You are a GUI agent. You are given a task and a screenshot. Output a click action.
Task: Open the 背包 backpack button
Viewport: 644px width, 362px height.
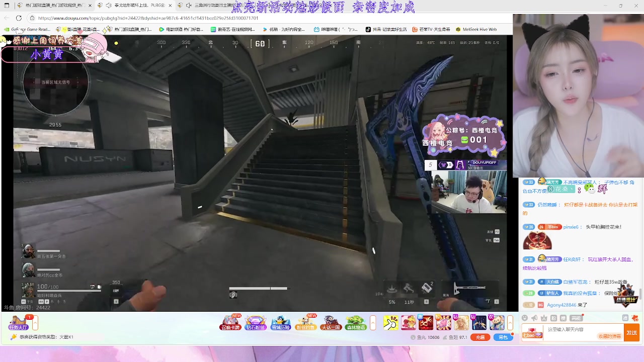[x=503, y=337]
